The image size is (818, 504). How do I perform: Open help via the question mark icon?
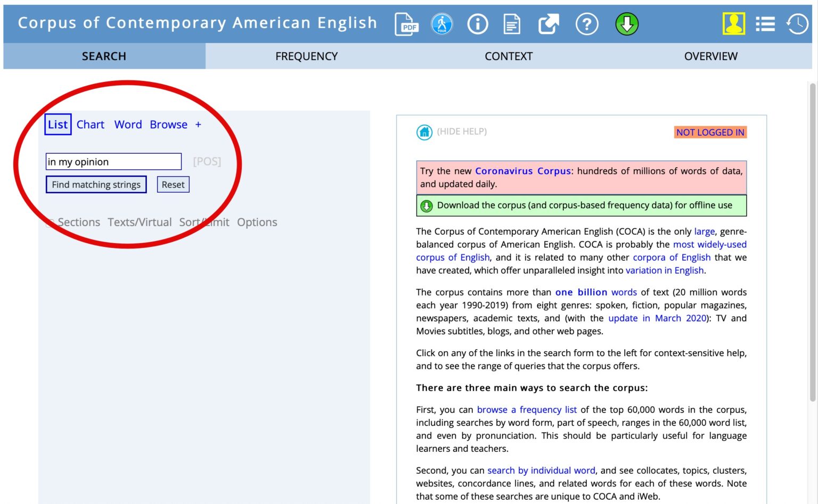(587, 24)
